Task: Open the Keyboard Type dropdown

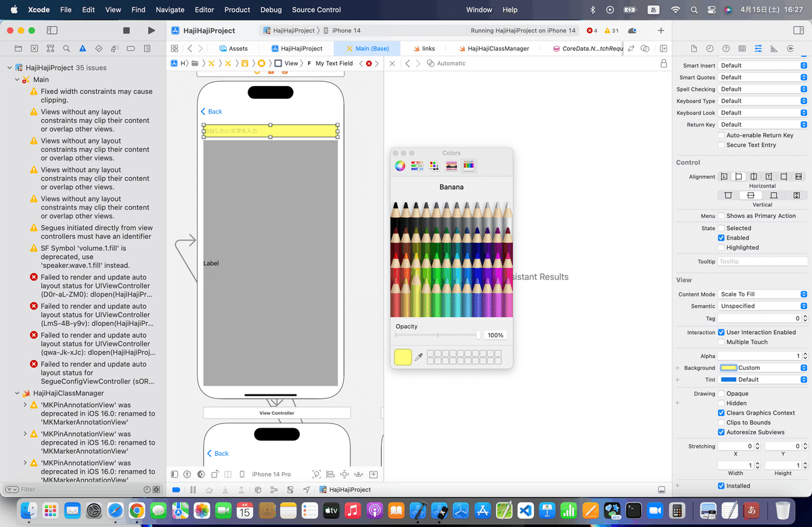Action: pyautogui.click(x=763, y=101)
